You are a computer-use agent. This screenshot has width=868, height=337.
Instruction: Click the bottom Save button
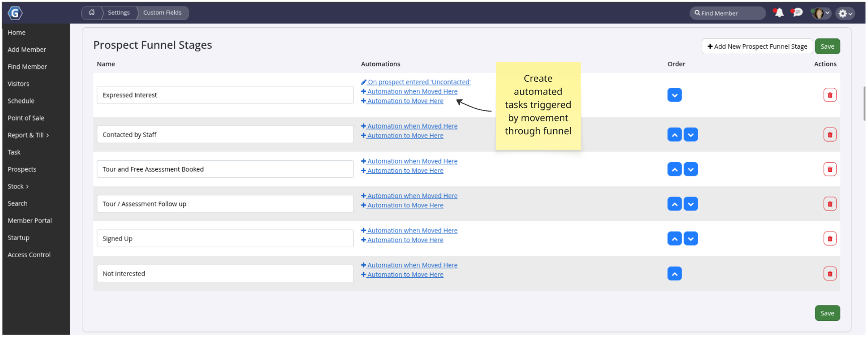point(827,313)
